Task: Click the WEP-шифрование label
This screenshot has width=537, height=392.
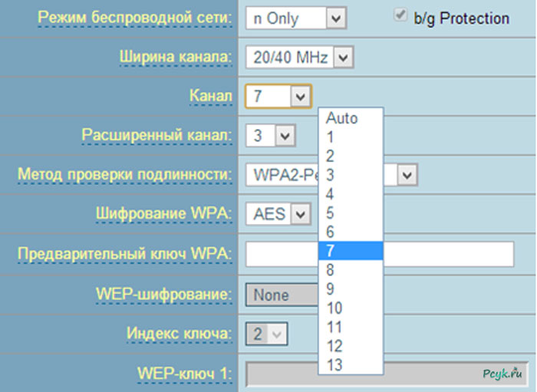Action: click(164, 295)
